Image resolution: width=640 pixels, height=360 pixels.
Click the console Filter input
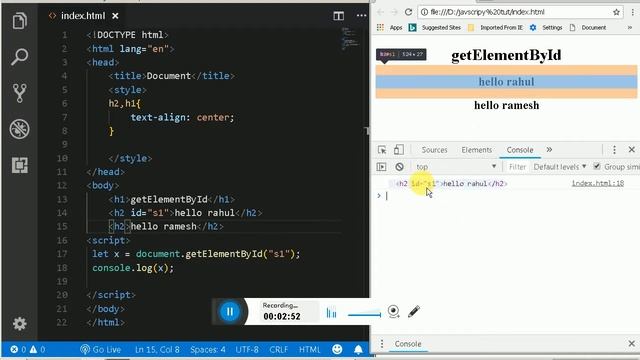click(517, 167)
